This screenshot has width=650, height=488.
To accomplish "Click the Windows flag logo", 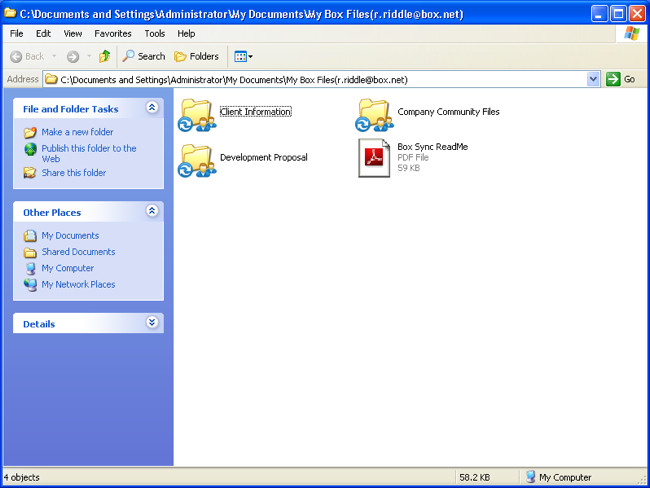I will [x=632, y=33].
